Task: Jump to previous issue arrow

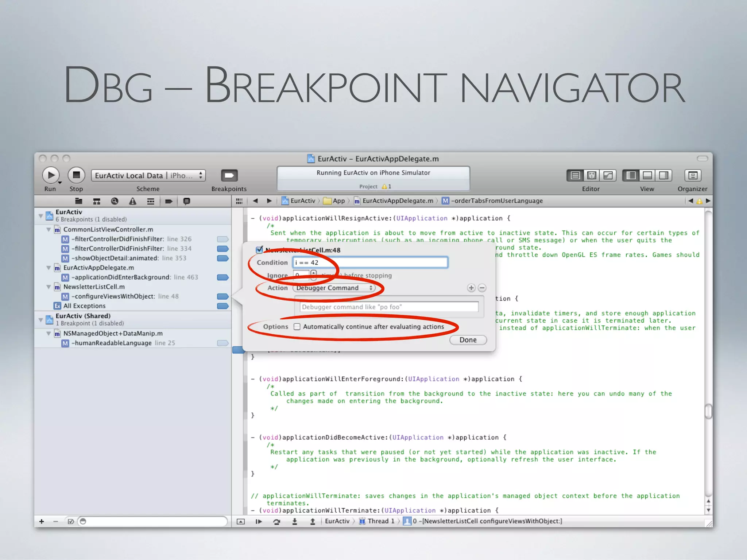Action: [690, 201]
